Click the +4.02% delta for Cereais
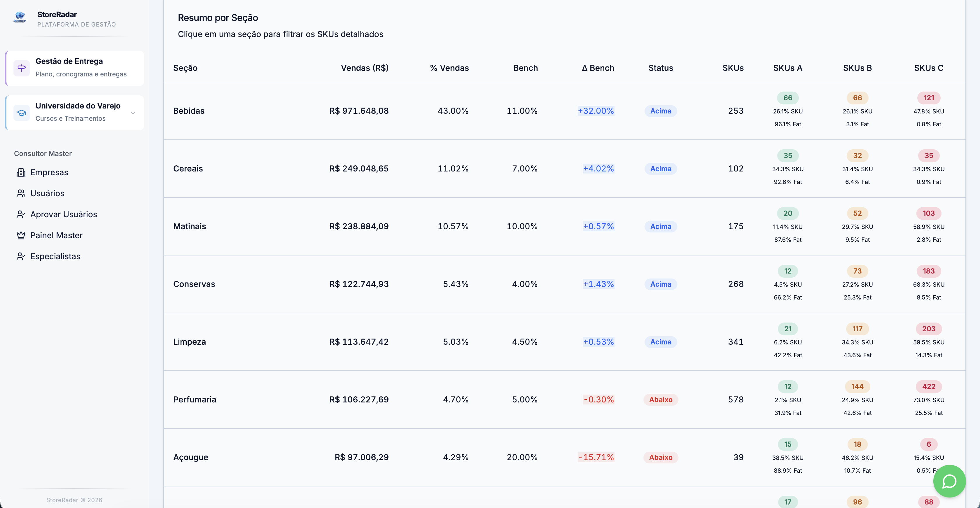This screenshot has height=508, width=980. coord(598,169)
